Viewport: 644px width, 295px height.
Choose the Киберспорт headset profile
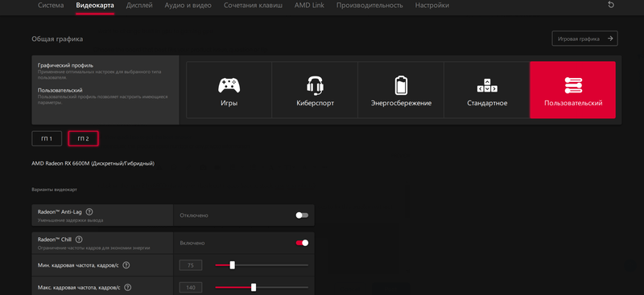pos(315,90)
